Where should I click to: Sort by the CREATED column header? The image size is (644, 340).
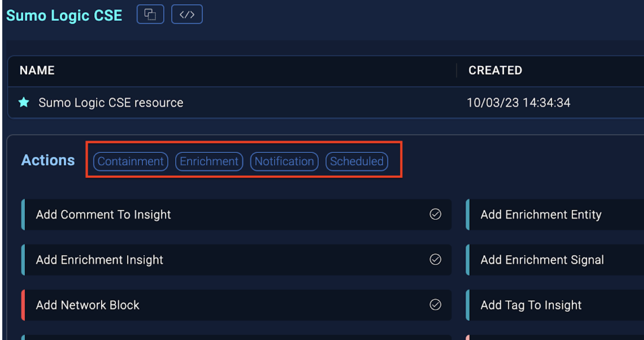495,70
